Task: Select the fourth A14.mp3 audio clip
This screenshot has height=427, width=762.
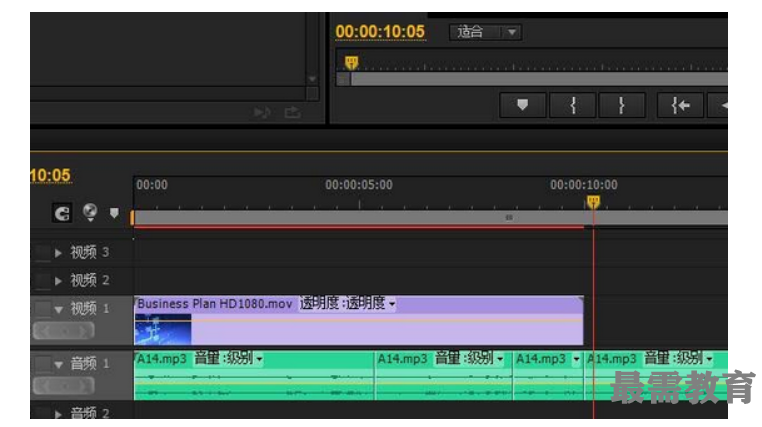Action: (x=656, y=376)
